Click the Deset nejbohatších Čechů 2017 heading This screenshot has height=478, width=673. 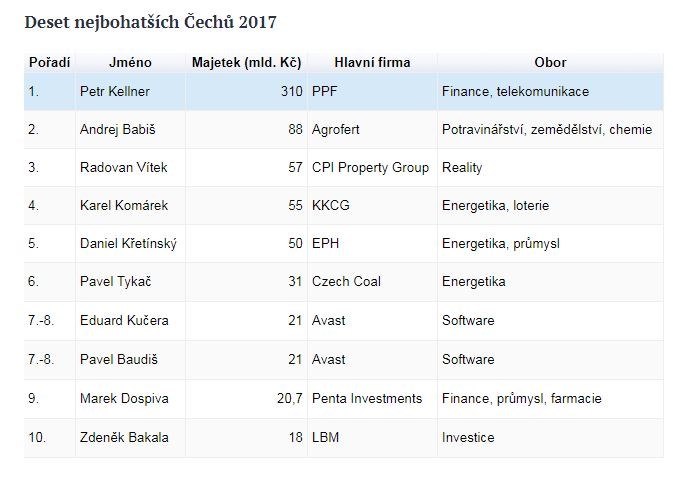tap(150, 20)
